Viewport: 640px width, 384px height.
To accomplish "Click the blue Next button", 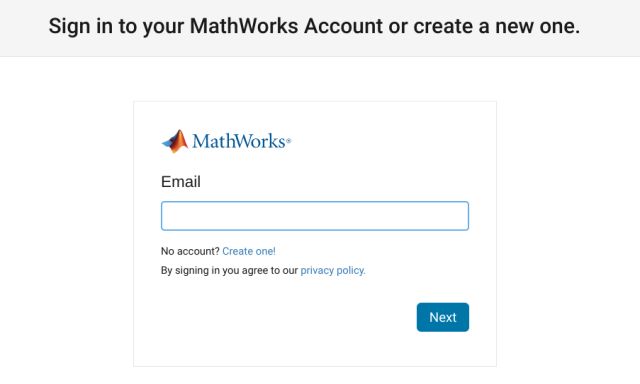I will click(x=443, y=317).
